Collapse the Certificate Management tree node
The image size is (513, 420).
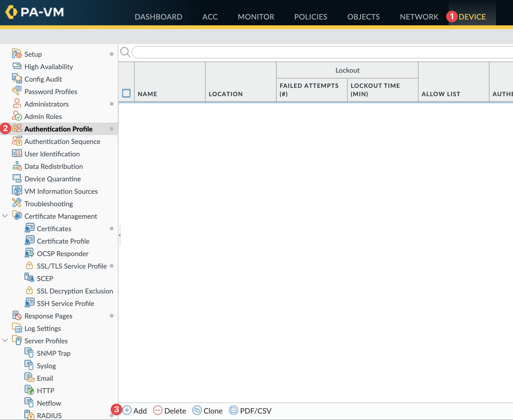(5, 216)
